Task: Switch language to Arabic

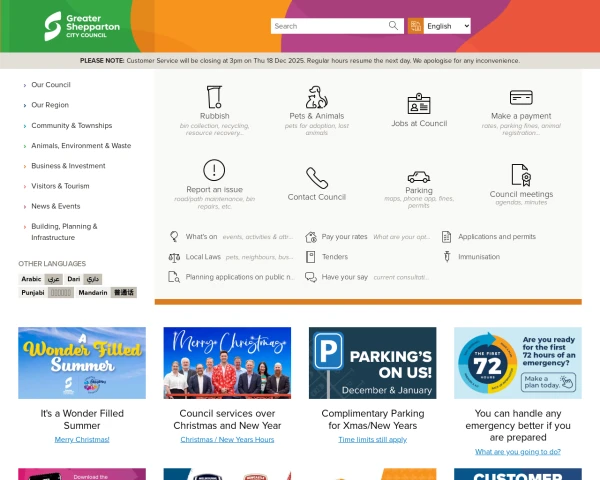Action: pos(41,279)
